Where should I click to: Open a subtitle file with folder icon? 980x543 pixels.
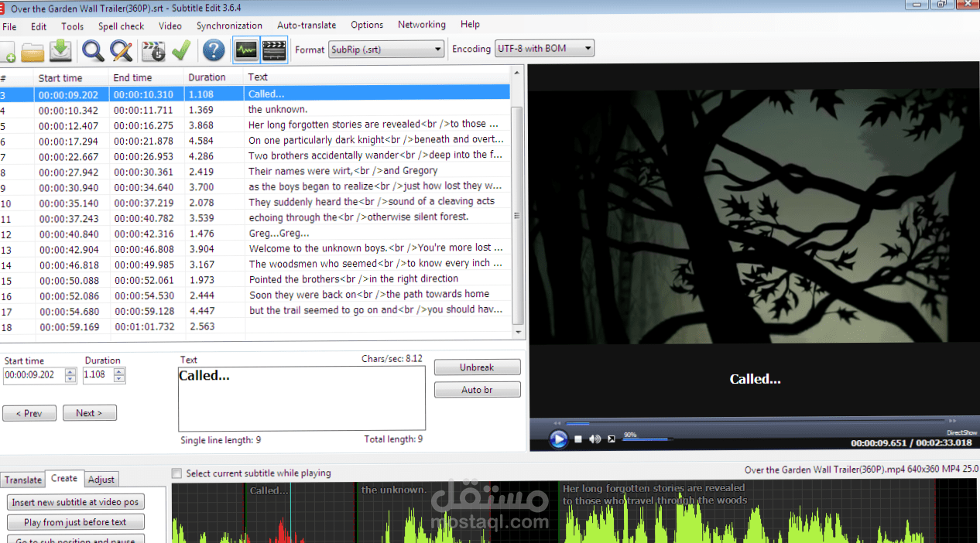coord(33,51)
